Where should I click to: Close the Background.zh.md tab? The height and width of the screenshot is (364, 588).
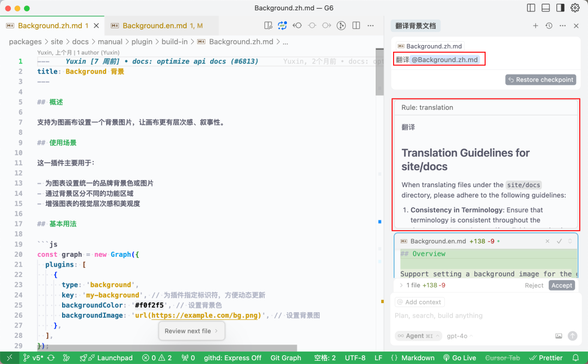click(96, 26)
